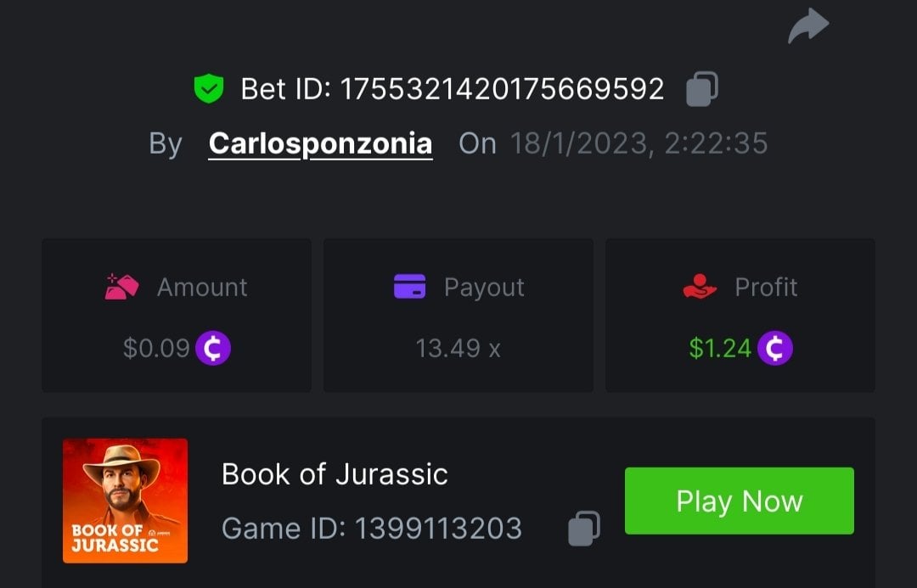Copy the Bet ID number
This screenshot has height=588, width=917.
point(701,89)
